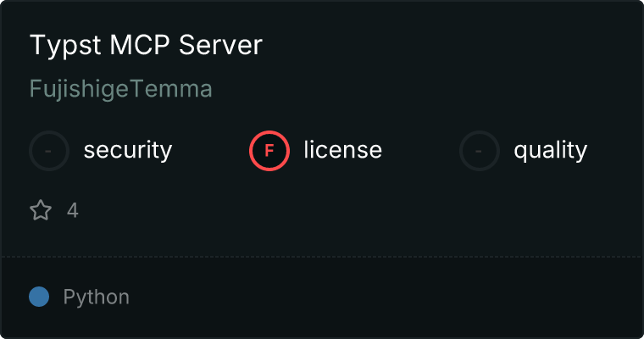Click the blue Python language dot
Viewport: 644px width, 339px height.
[x=39, y=297]
